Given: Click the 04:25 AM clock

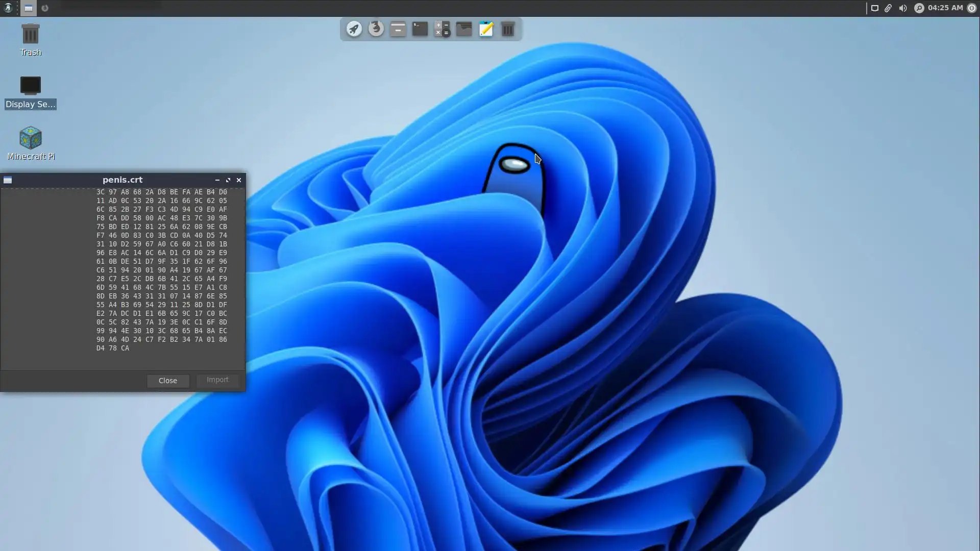Looking at the screenshot, I should (945, 8).
